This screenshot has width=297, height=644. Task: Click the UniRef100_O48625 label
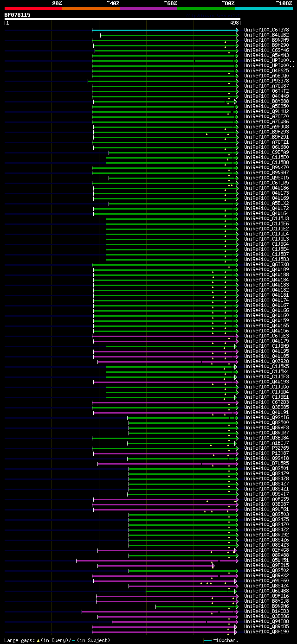tap(266, 70)
